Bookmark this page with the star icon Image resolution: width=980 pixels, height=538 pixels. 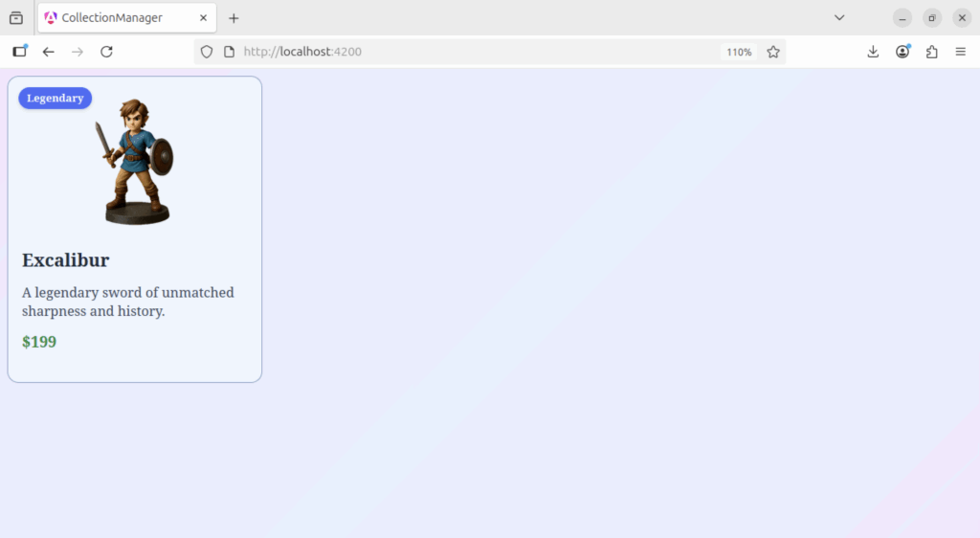pyautogui.click(x=773, y=52)
